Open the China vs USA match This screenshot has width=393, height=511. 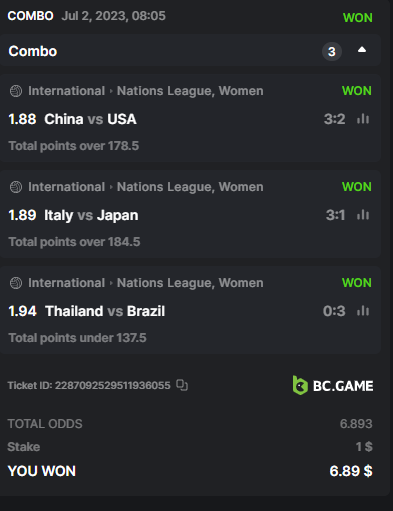click(90, 119)
